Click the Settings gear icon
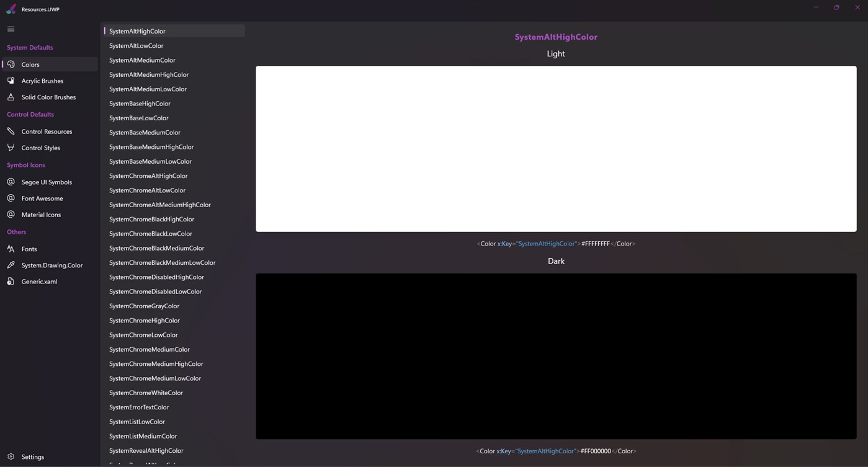 click(11, 456)
